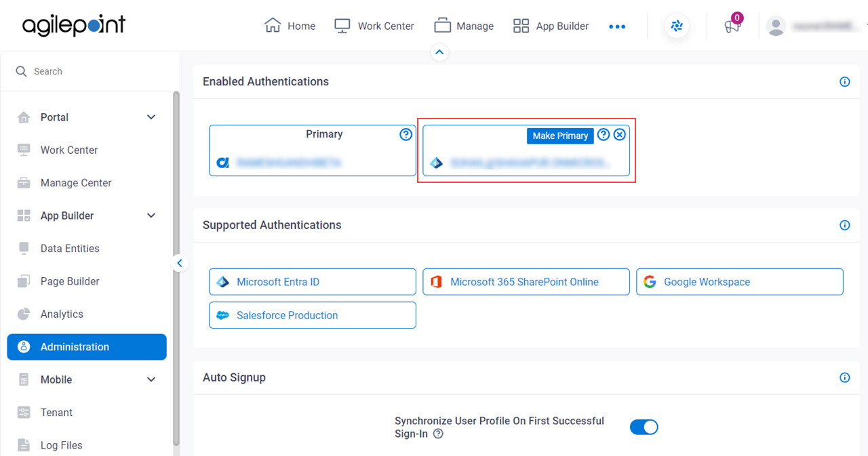Click help icon on Primary authentication card

406,134
